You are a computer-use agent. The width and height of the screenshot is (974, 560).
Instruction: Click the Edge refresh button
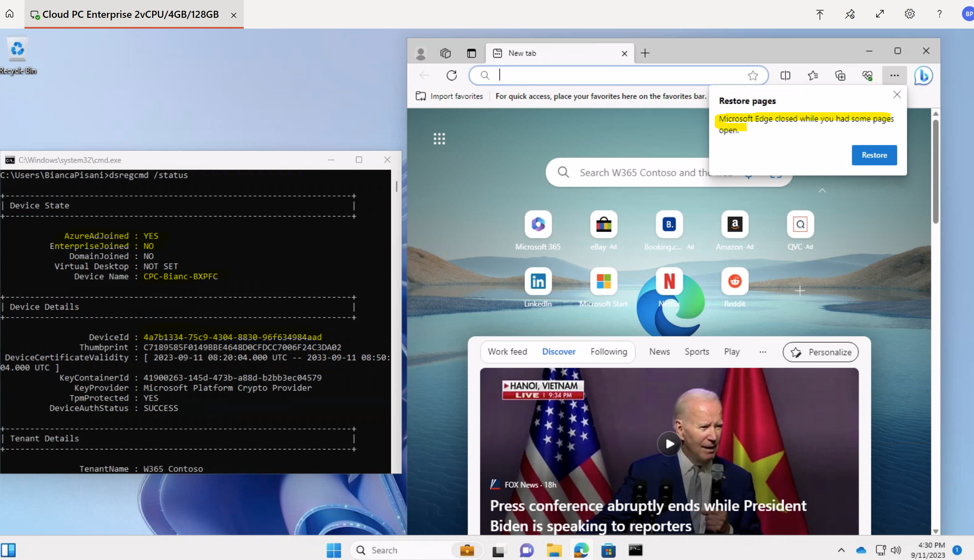pyautogui.click(x=452, y=75)
